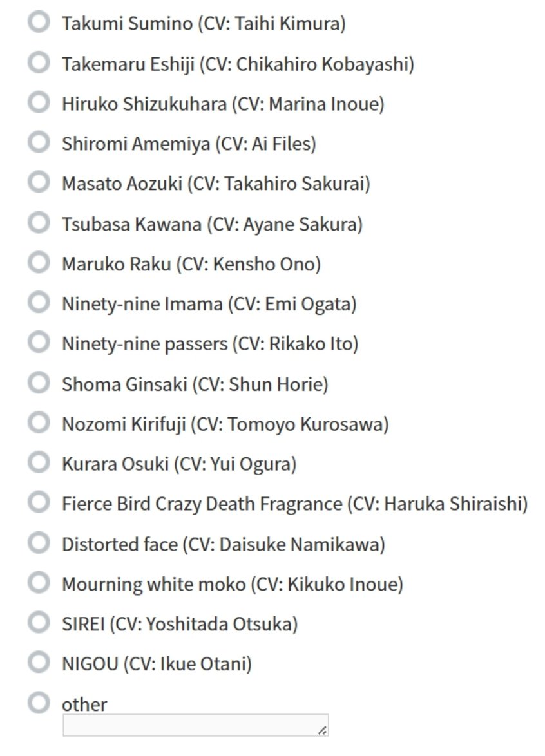The width and height of the screenshot is (545, 756).
Task: Select the Ninety-nine Imama radio button
Action: [39, 303]
